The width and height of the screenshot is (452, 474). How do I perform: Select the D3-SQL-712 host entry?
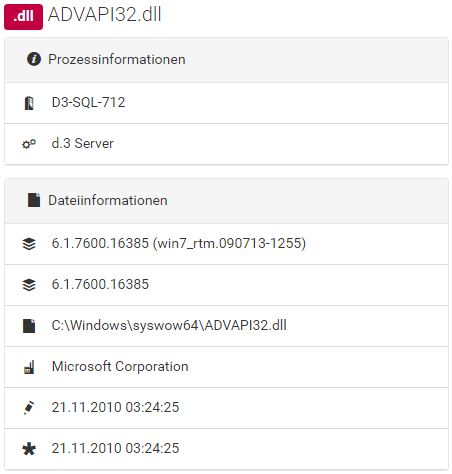tap(226, 103)
